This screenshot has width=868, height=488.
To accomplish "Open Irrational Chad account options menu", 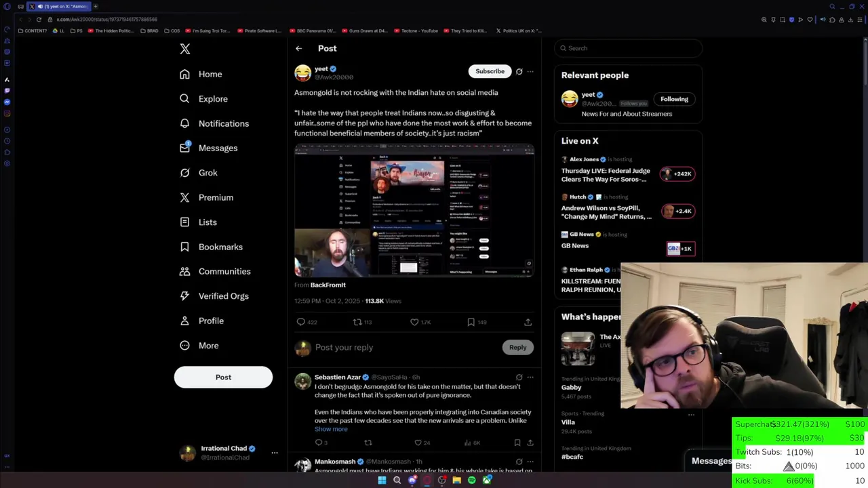I will click(275, 452).
